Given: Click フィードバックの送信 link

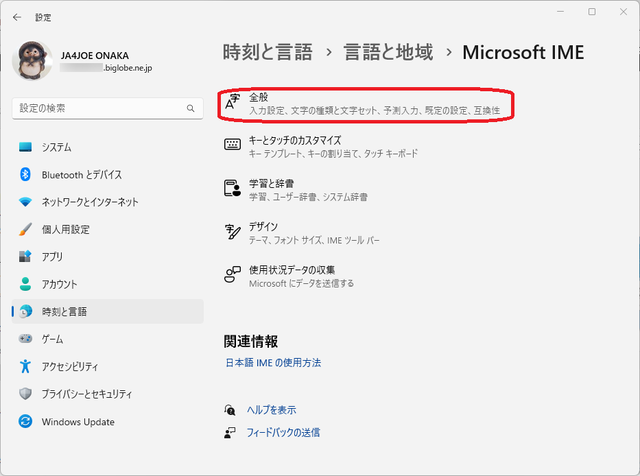Looking at the screenshot, I should [x=283, y=433].
